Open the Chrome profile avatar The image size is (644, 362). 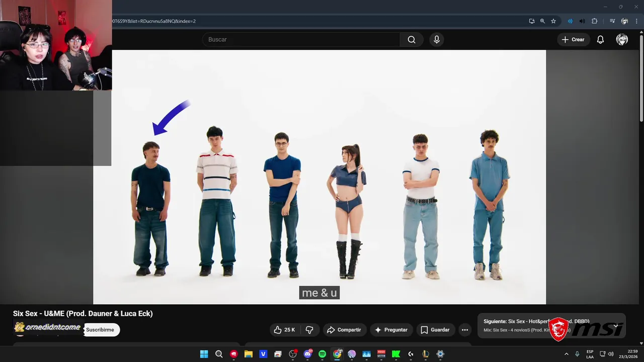[x=624, y=21]
